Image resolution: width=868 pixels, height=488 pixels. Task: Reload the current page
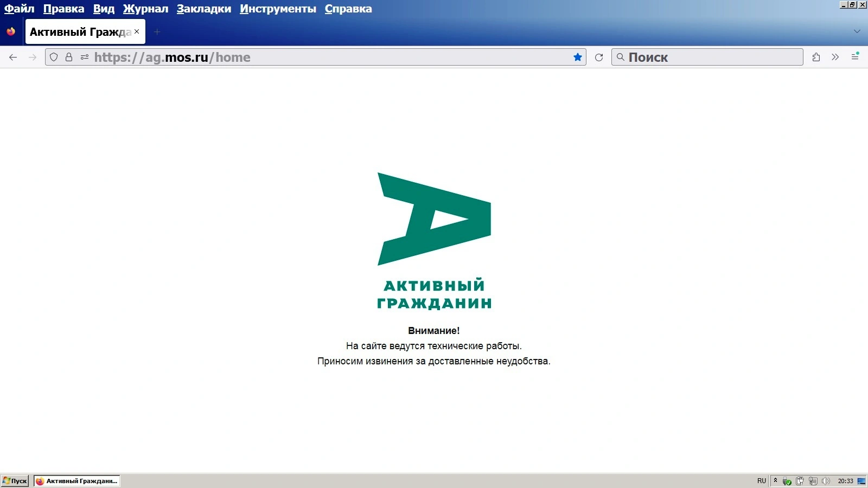tap(599, 57)
